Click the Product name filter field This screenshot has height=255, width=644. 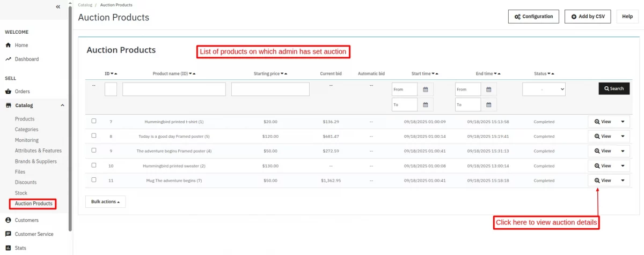pyautogui.click(x=174, y=89)
